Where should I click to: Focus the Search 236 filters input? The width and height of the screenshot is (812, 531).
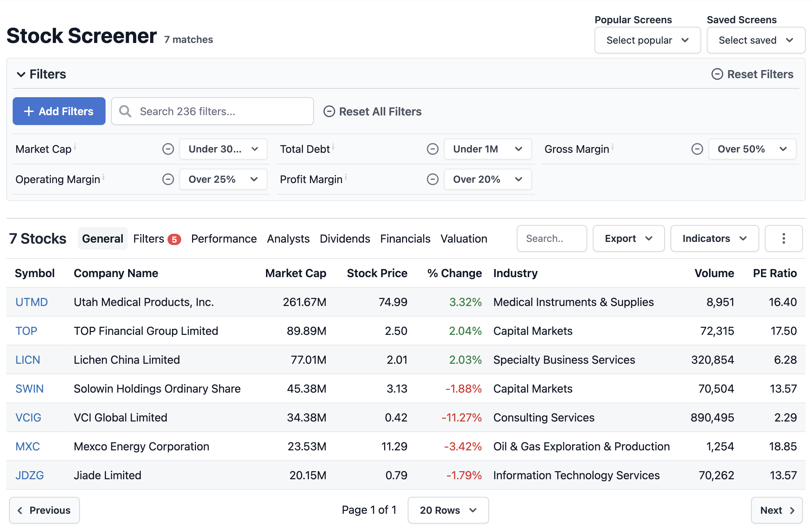coord(212,111)
